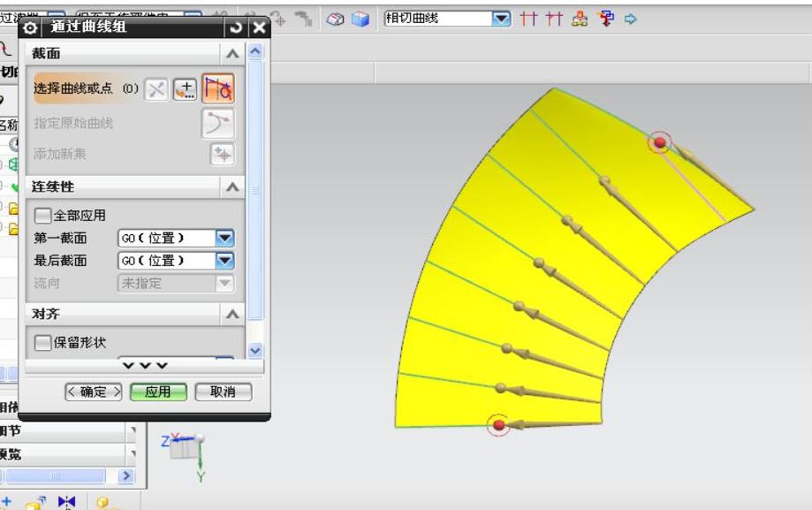Click the Specify Origin Curve icon

[217, 124]
